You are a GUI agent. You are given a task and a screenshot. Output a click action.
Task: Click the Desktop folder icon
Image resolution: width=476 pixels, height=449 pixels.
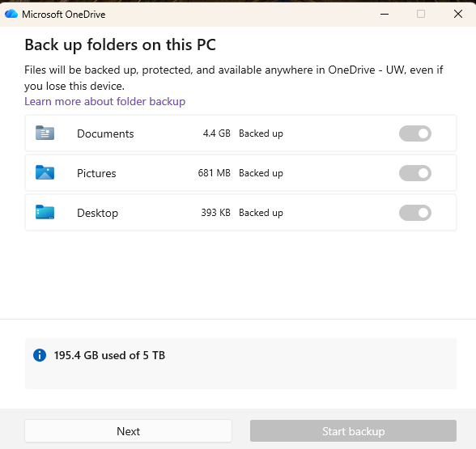45,212
